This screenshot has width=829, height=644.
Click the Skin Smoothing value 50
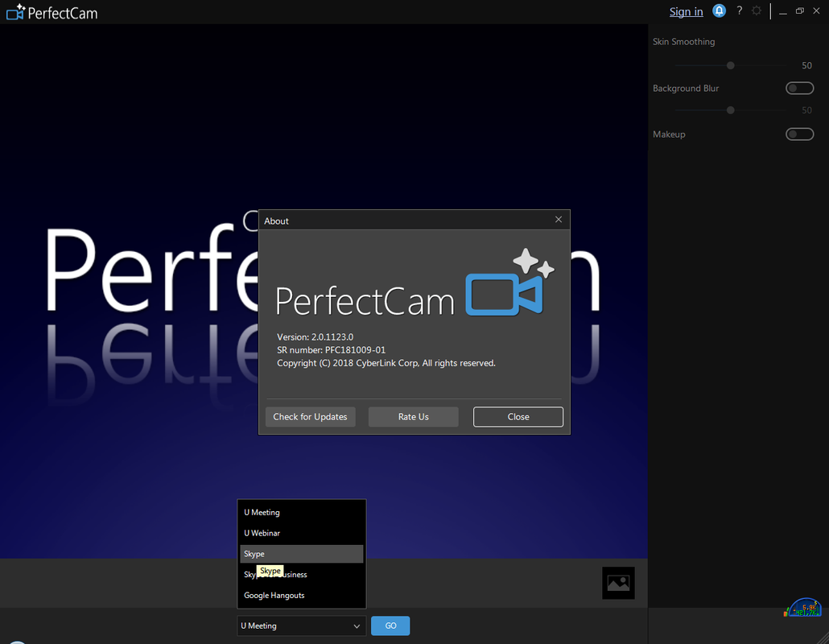click(806, 65)
